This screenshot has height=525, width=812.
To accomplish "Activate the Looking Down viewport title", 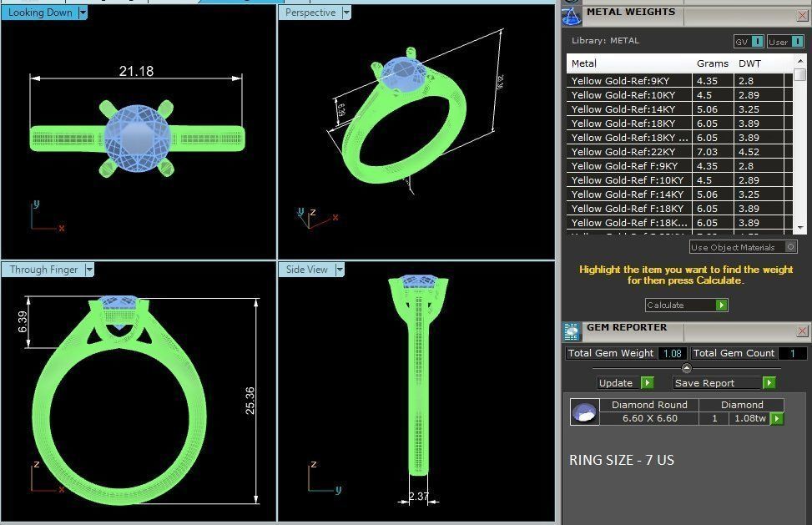I will [x=40, y=13].
